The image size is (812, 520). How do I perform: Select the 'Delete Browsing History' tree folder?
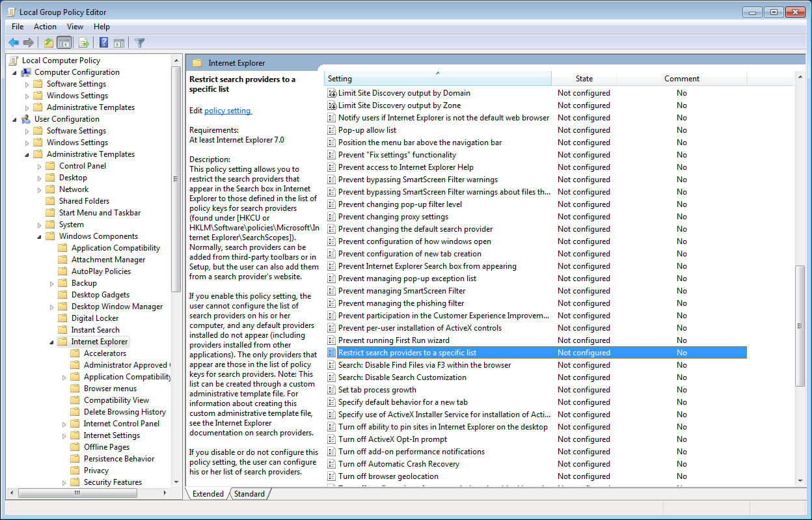[125, 412]
